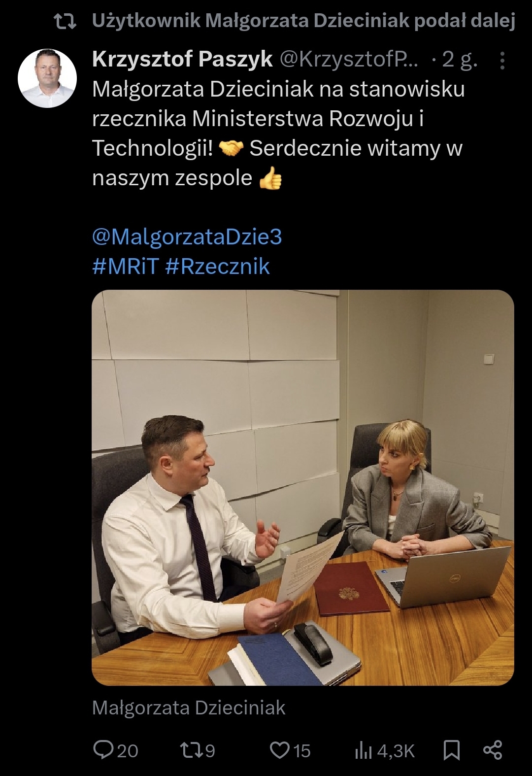Open the @KrzysztofP... handle
The width and height of the screenshot is (532, 776).
(x=350, y=60)
